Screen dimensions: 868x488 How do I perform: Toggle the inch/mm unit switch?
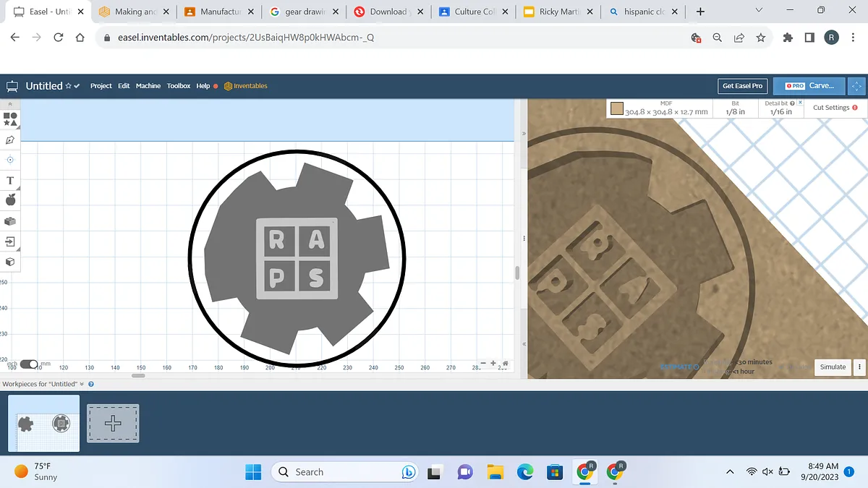tap(29, 364)
